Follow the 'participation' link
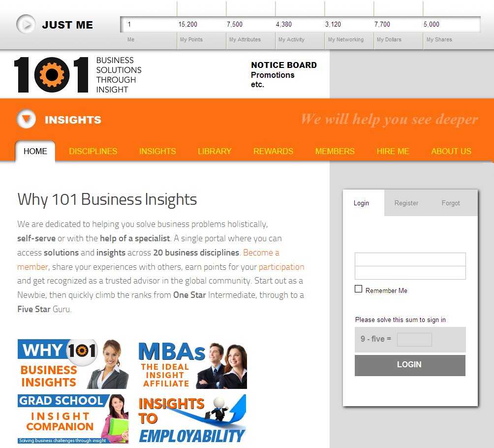The width and height of the screenshot is (494, 448). click(x=281, y=267)
